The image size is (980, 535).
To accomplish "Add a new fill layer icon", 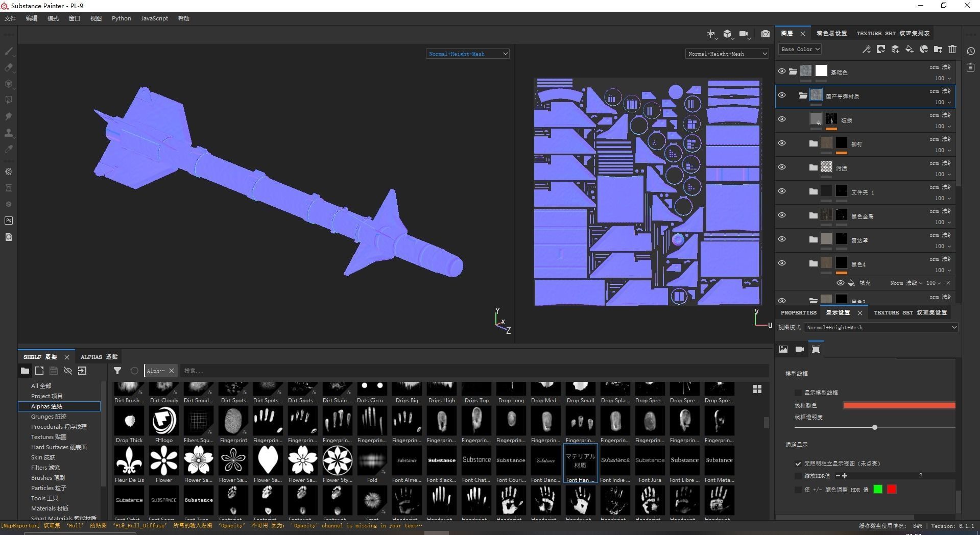I will [910, 49].
